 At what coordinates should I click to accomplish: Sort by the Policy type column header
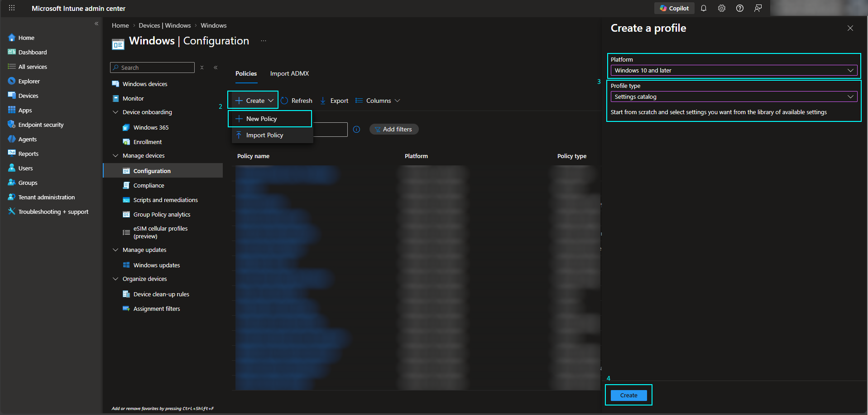pyautogui.click(x=572, y=156)
